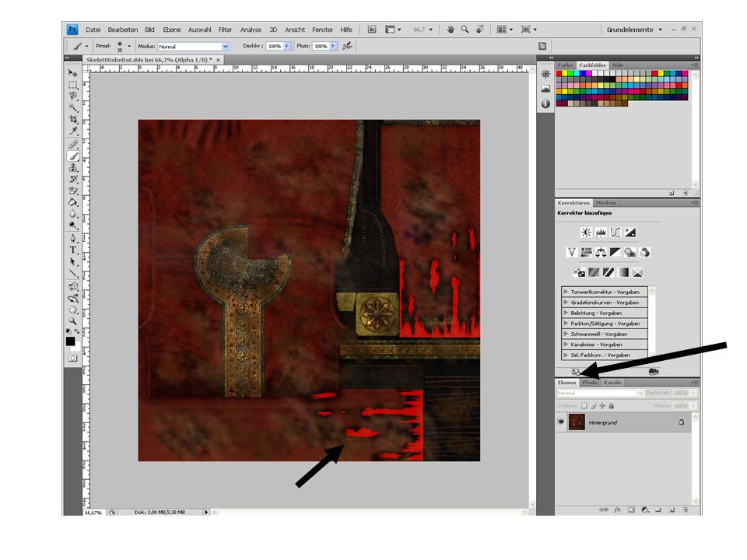
Task: Swap foreground and background colors
Action: [x=77, y=331]
